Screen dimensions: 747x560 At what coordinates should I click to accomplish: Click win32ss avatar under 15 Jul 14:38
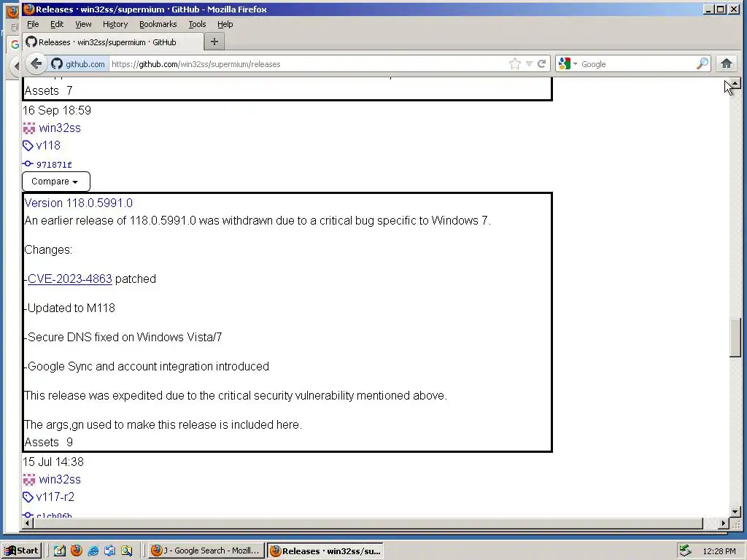coord(29,480)
